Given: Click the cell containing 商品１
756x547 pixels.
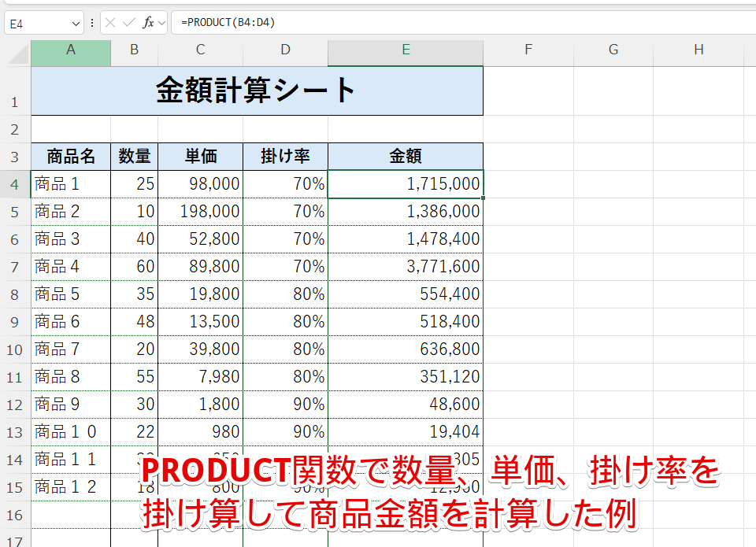Looking at the screenshot, I should [70, 183].
